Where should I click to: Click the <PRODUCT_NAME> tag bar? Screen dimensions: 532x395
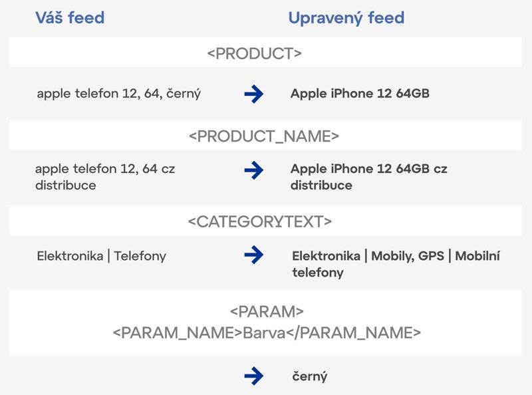click(265, 136)
